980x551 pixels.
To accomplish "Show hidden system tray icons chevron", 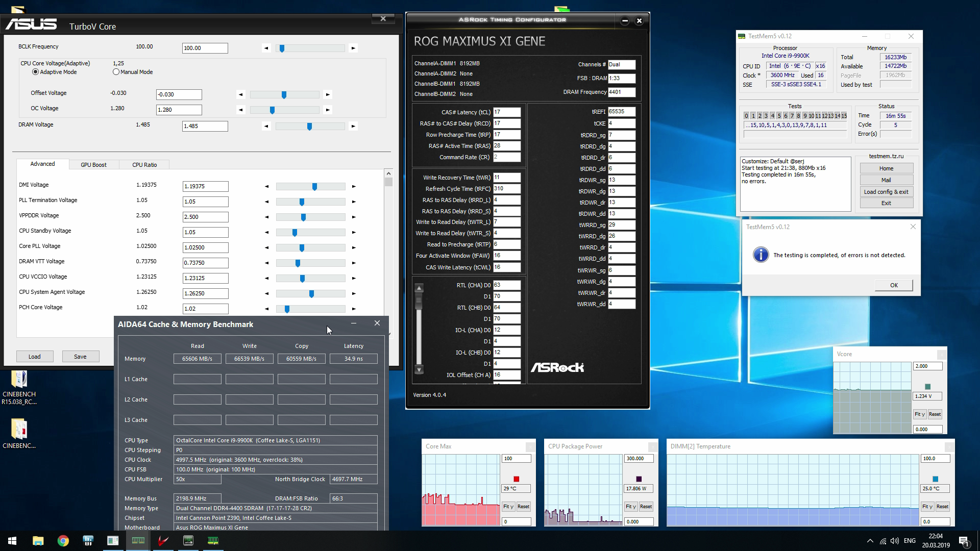I will 870,541.
